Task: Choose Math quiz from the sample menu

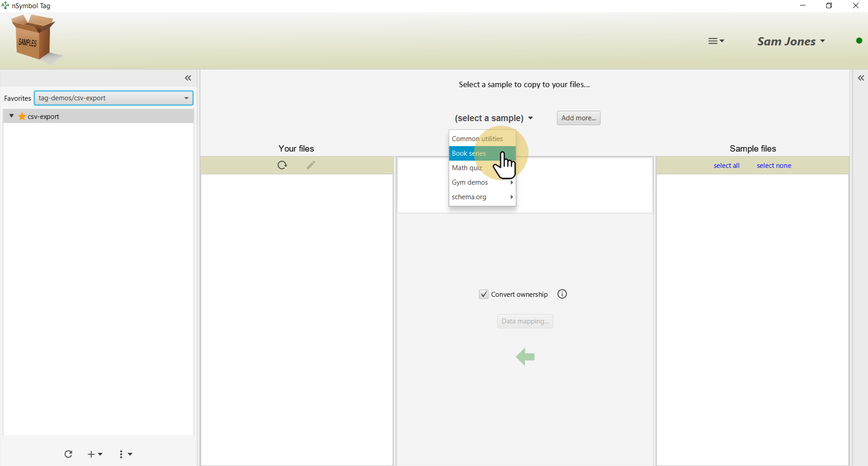Action: pyautogui.click(x=482, y=168)
